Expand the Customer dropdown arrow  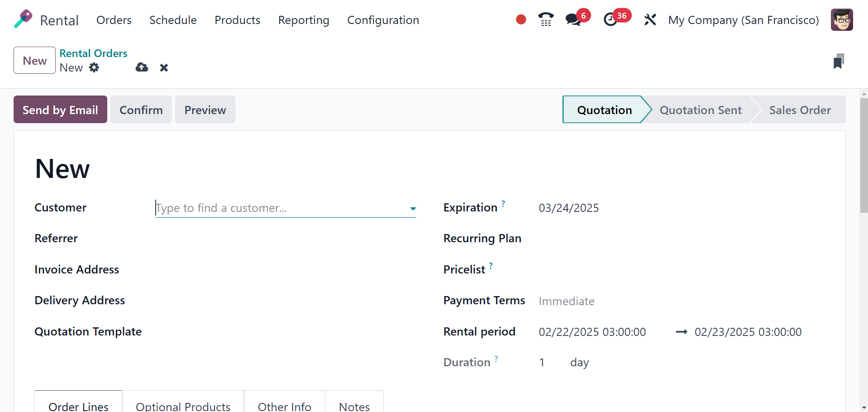coord(413,208)
